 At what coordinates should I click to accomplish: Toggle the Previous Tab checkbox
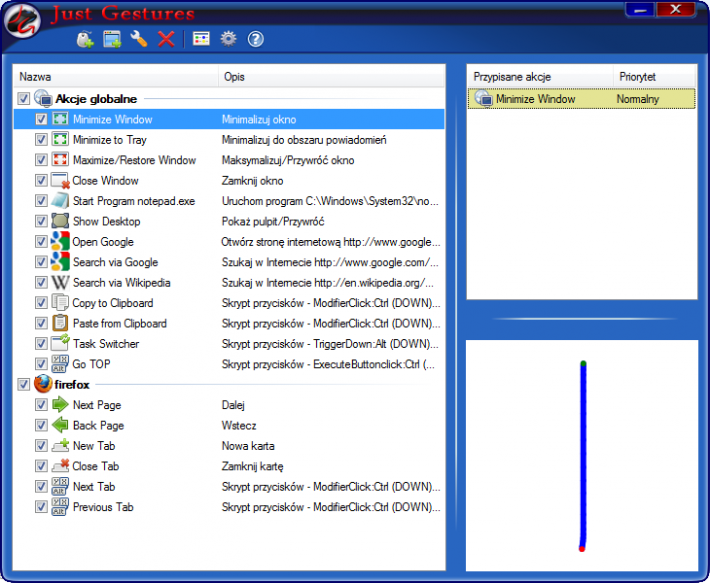coord(41,507)
